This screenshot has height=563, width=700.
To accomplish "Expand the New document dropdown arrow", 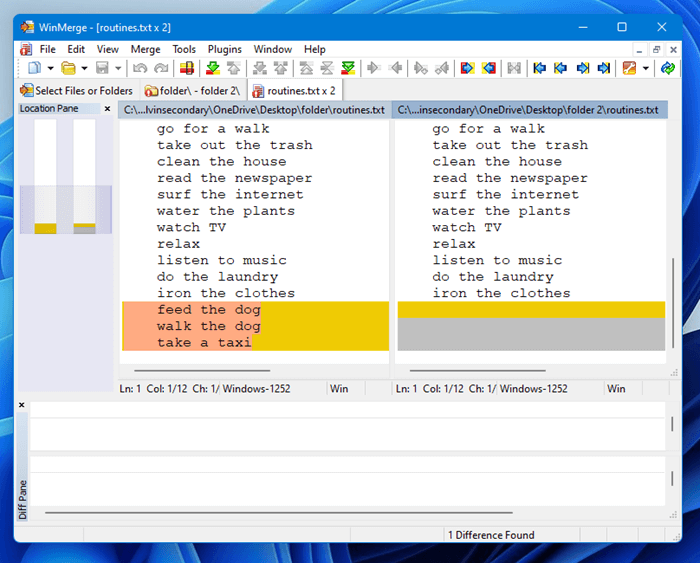I will point(51,68).
